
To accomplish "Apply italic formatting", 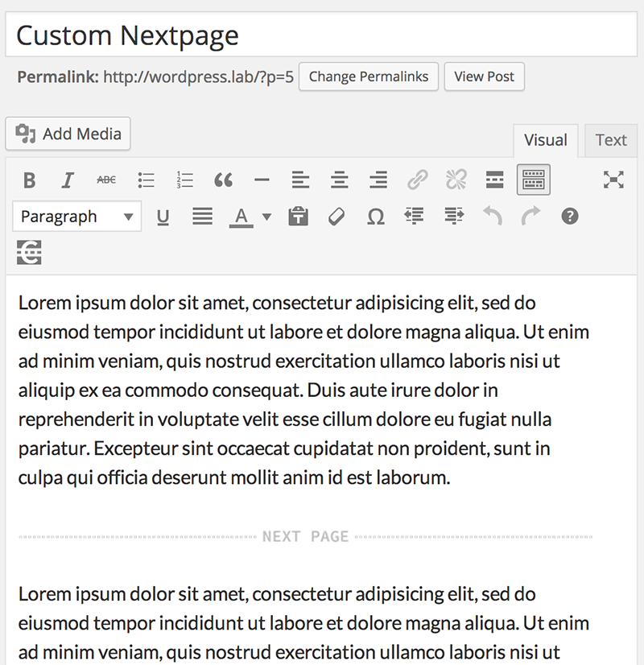I will tap(68, 180).
